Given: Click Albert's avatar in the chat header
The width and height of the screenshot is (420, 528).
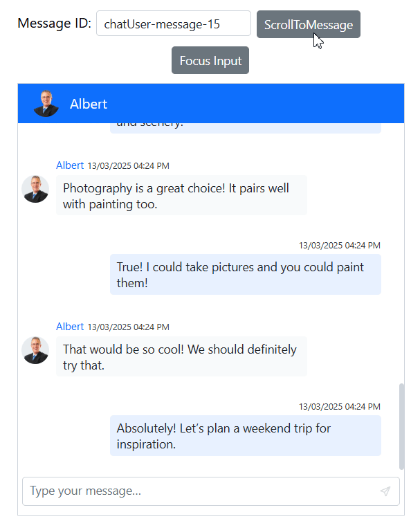Looking at the screenshot, I should tap(46, 104).
